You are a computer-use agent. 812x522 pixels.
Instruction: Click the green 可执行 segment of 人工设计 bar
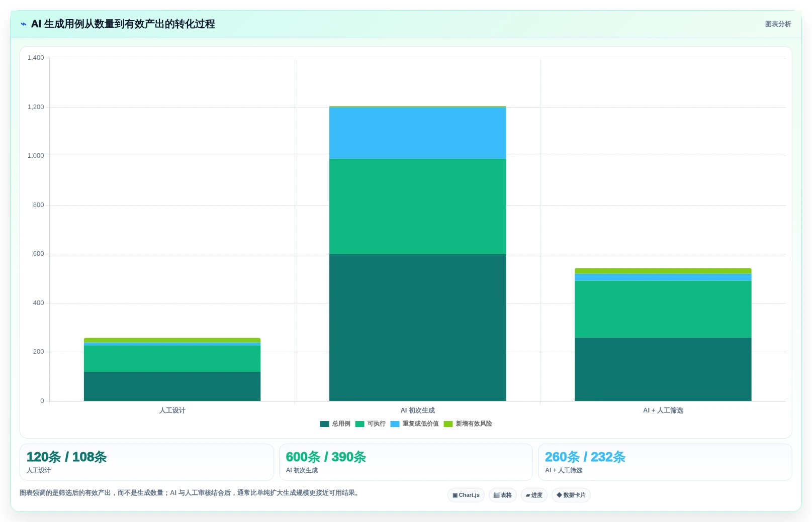(172, 359)
